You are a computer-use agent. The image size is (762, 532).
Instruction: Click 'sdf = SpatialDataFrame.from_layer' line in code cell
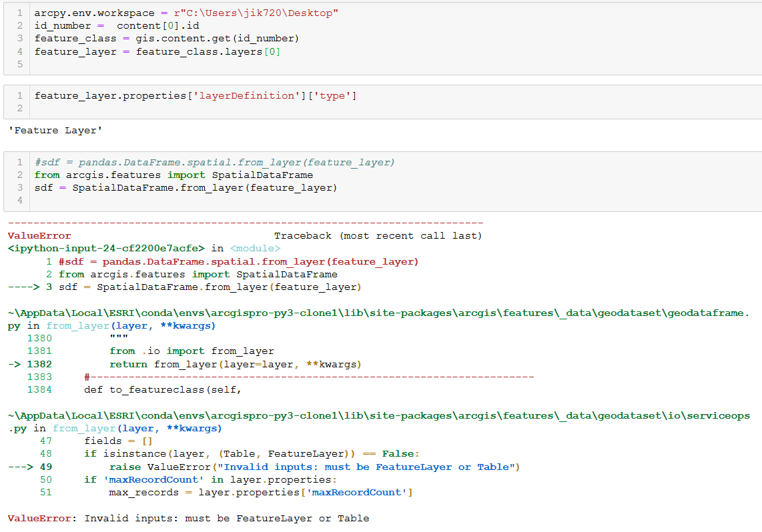(185, 188)
